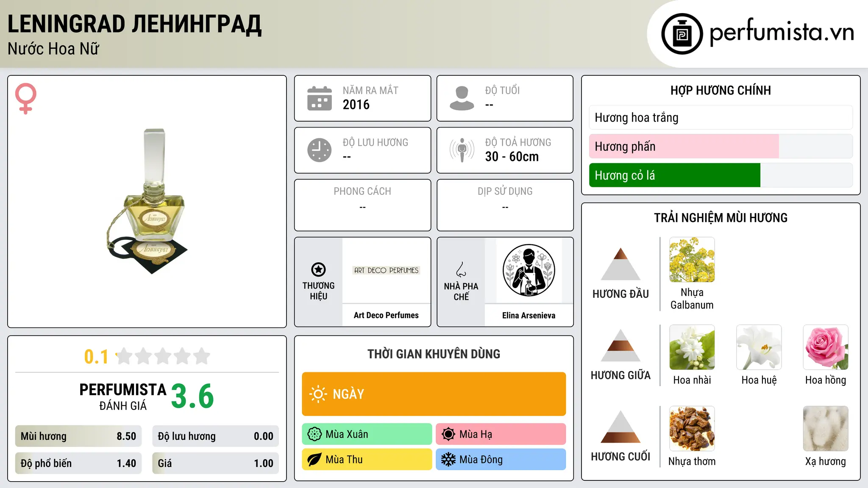Image resolution: width=868 pixels, height=488 pixels.
Task: Click the pink female gender symbol
Action: (26, 98)
